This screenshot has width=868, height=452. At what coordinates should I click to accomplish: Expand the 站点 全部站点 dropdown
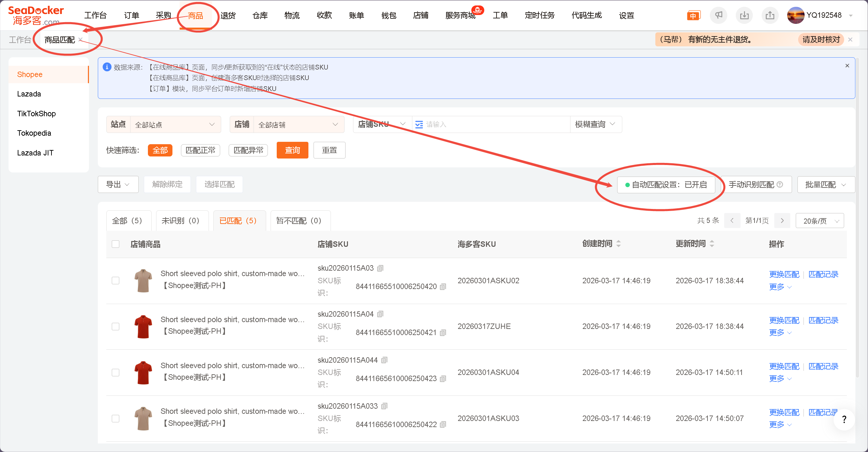(175, 124)
